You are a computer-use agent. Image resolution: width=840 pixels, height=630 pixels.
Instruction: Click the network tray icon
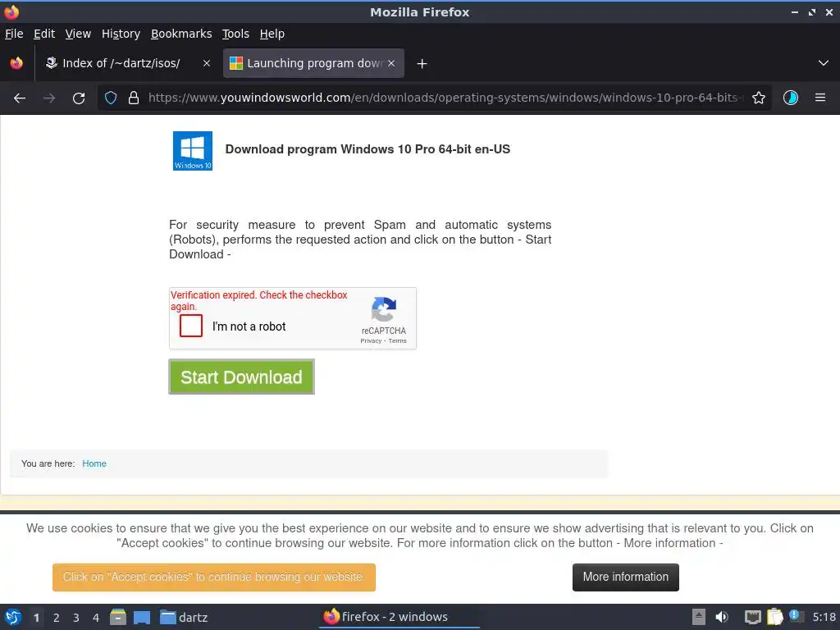pyautogui.click(x=753, y=617)
